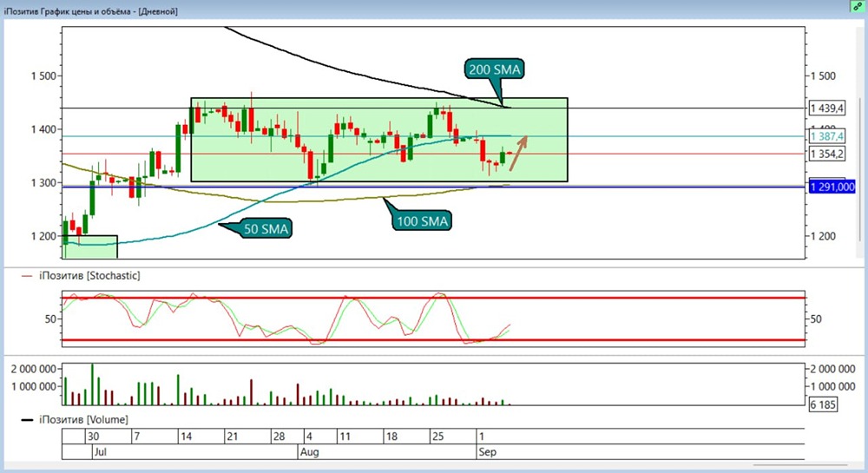Image resolution: width=868 pixels, height=473 pixels.
Task: Select the blue 1 291,000 price level tag
Action: click(x=832, y=187)
